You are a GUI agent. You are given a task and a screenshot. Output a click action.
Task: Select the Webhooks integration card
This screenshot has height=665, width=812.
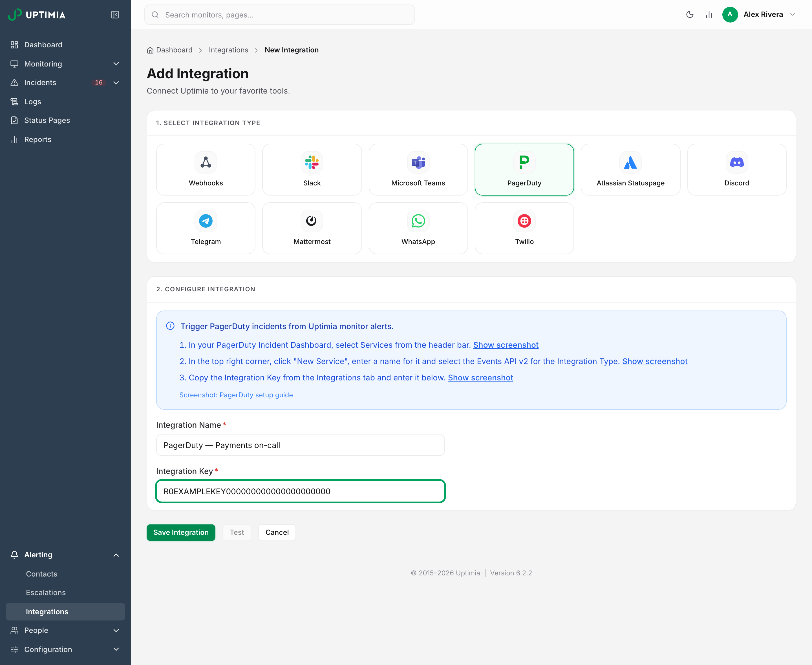(x=206, y=170)
